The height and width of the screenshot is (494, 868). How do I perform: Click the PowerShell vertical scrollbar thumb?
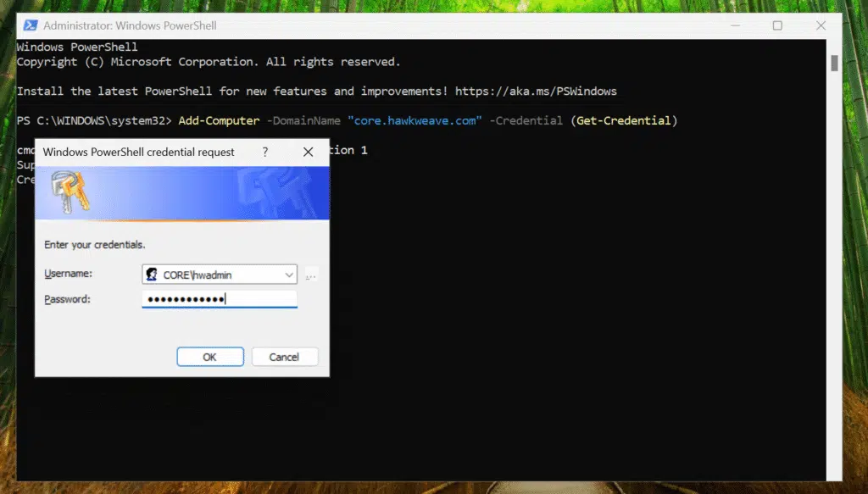click(834, 64)
